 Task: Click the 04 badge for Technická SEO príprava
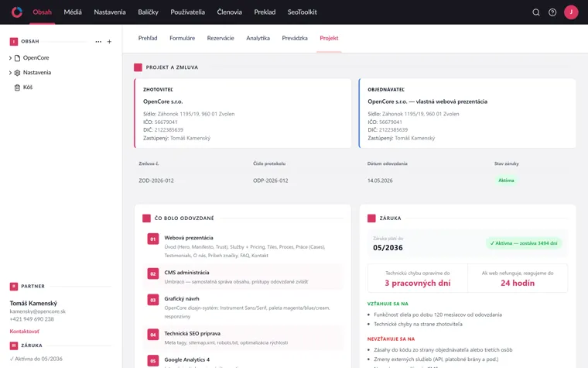[x=153, y=334]
